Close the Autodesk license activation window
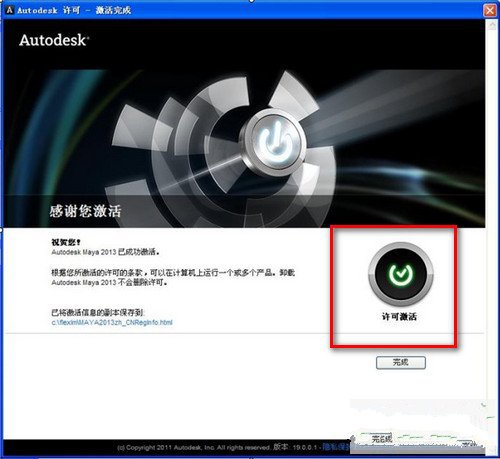Image resolution: width=500 pixels, height=459 pixels. (490, 10)
